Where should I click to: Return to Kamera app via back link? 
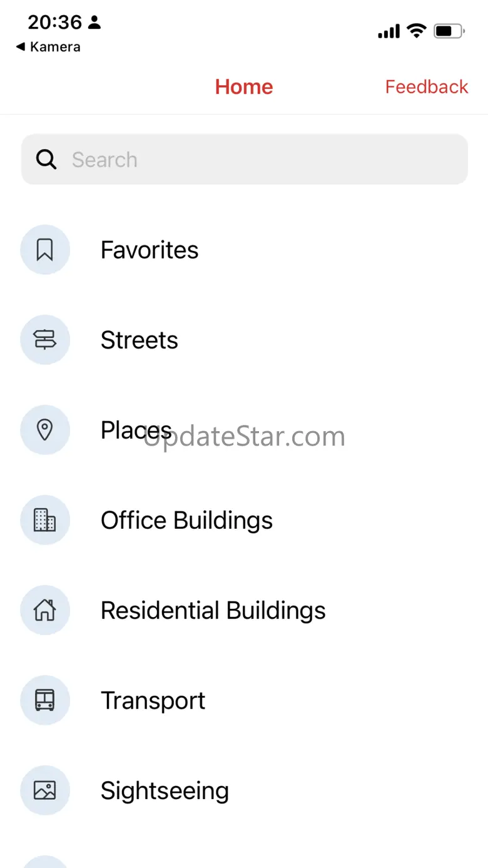(48, 47)
